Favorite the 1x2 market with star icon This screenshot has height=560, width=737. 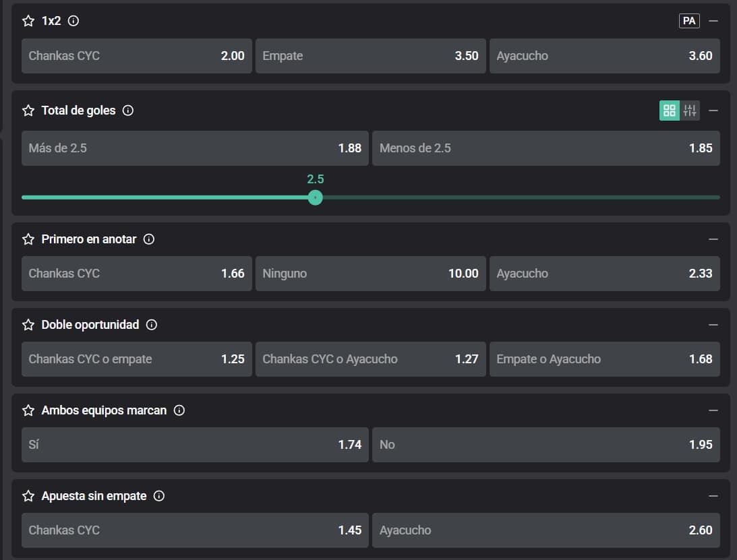28,21
